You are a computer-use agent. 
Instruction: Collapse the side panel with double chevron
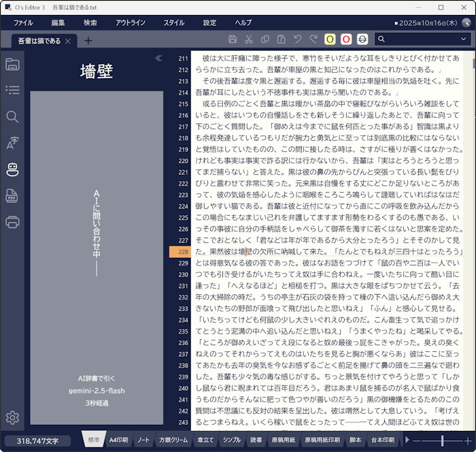[x=158, y=58]
